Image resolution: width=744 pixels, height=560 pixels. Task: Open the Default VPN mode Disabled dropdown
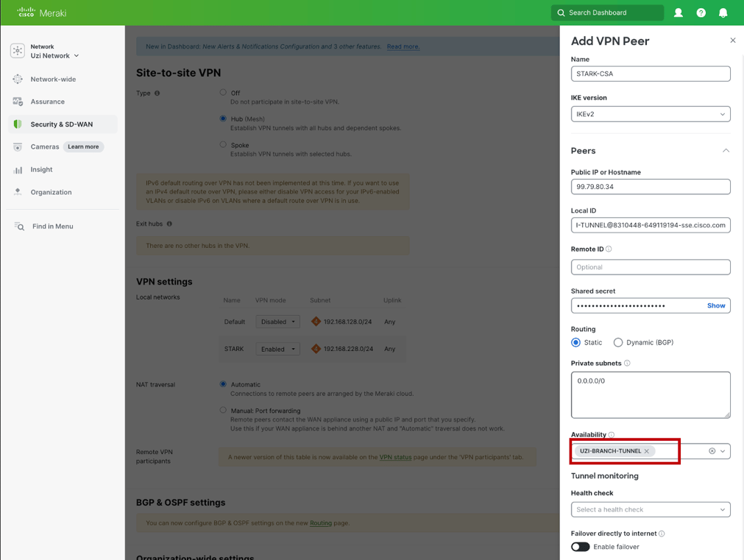point(277,322)
